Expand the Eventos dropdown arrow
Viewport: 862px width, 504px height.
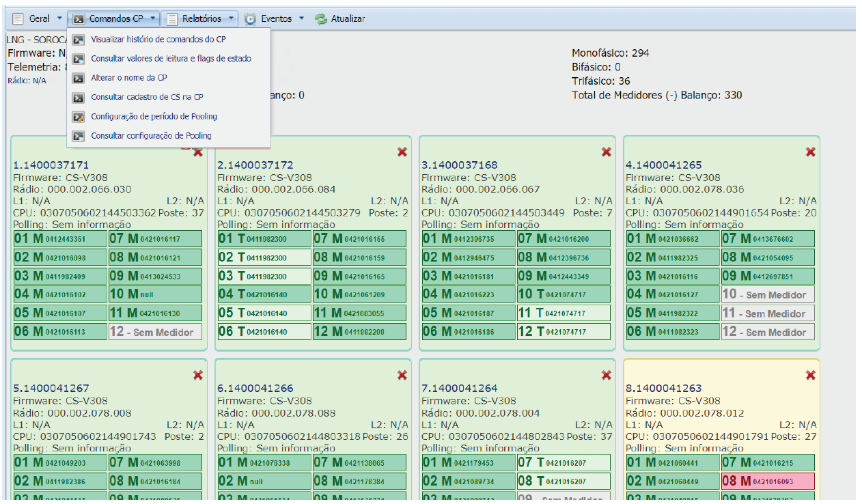302,19
